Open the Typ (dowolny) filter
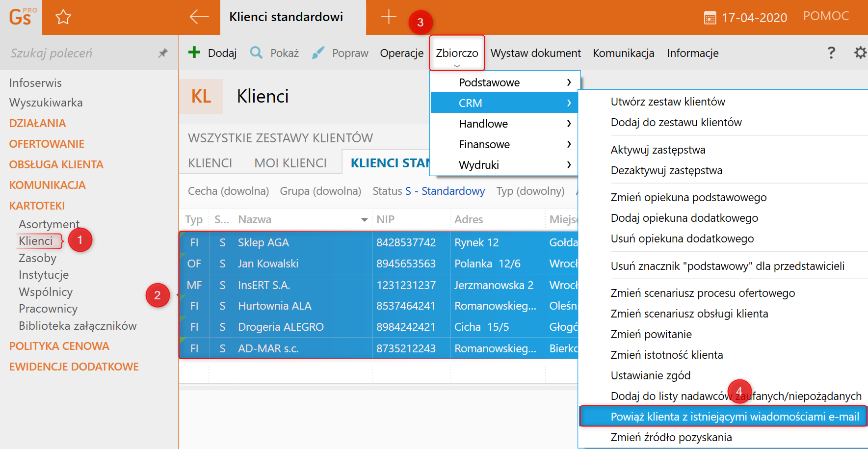868x449 pixels. (x=530, y=191)
